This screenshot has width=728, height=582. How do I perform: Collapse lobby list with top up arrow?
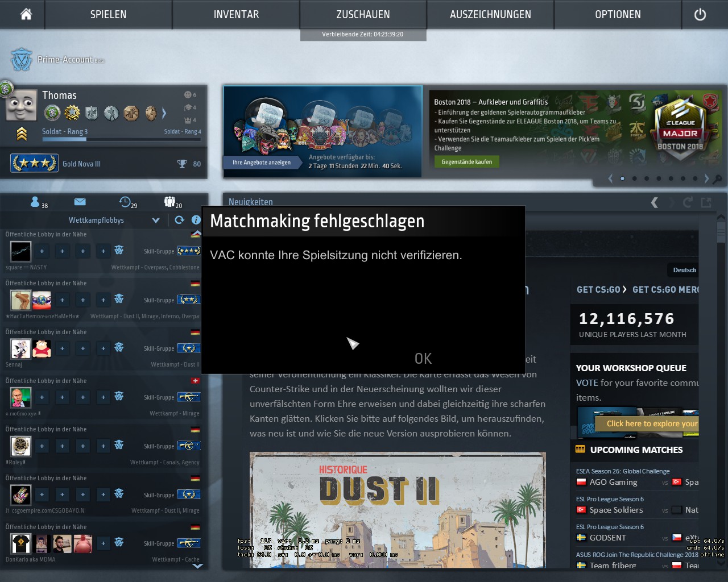196,233
